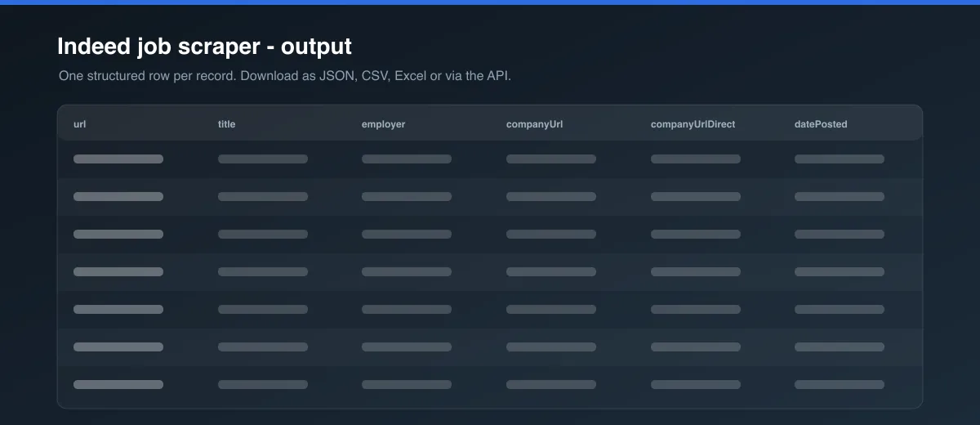Select the companyUrl column header
980x425 pixels.
(534, 124)
